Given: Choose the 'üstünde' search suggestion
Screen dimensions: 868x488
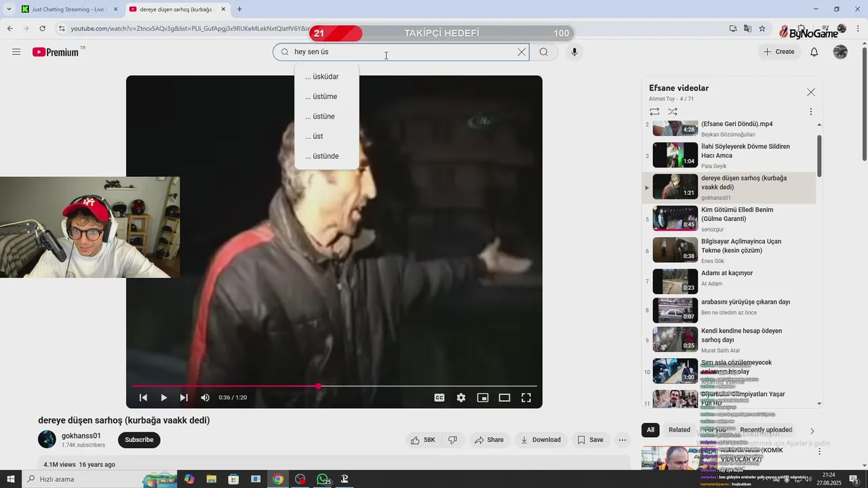Looking at the screenshot, I should [327, 156].
